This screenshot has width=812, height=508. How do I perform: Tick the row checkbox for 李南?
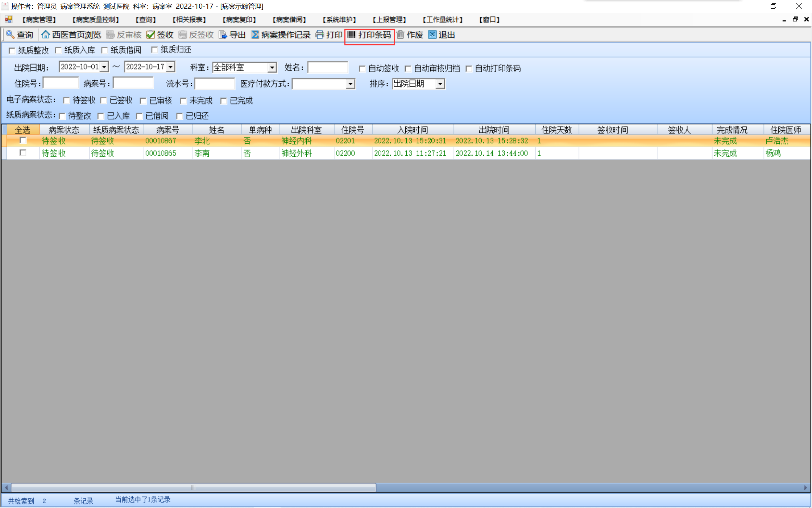(23, 153)
